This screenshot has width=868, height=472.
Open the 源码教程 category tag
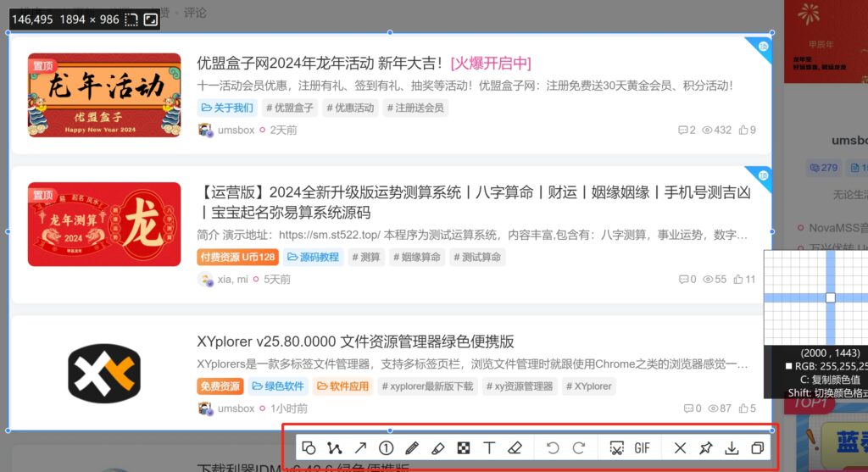(314, 258)
